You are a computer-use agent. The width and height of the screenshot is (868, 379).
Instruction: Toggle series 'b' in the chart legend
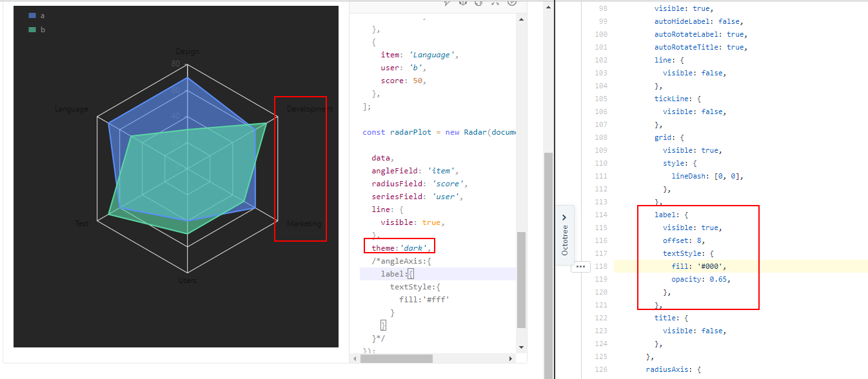point(37,30)
